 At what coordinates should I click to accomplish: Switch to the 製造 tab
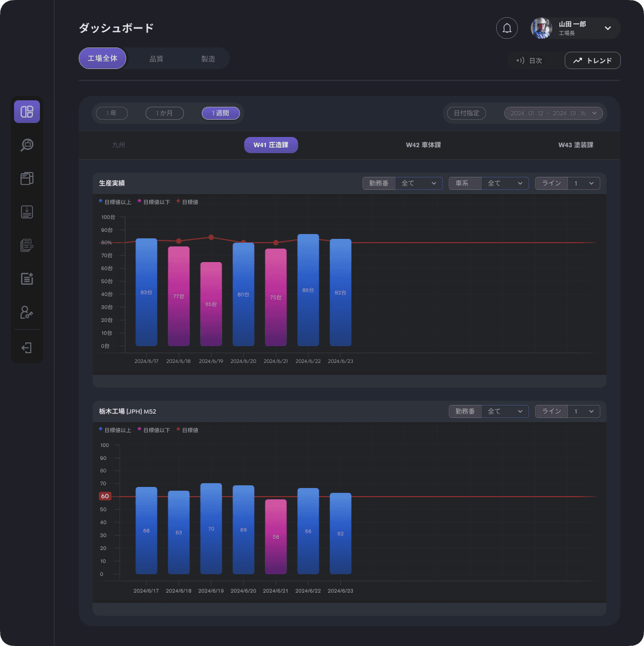point(208,58)
